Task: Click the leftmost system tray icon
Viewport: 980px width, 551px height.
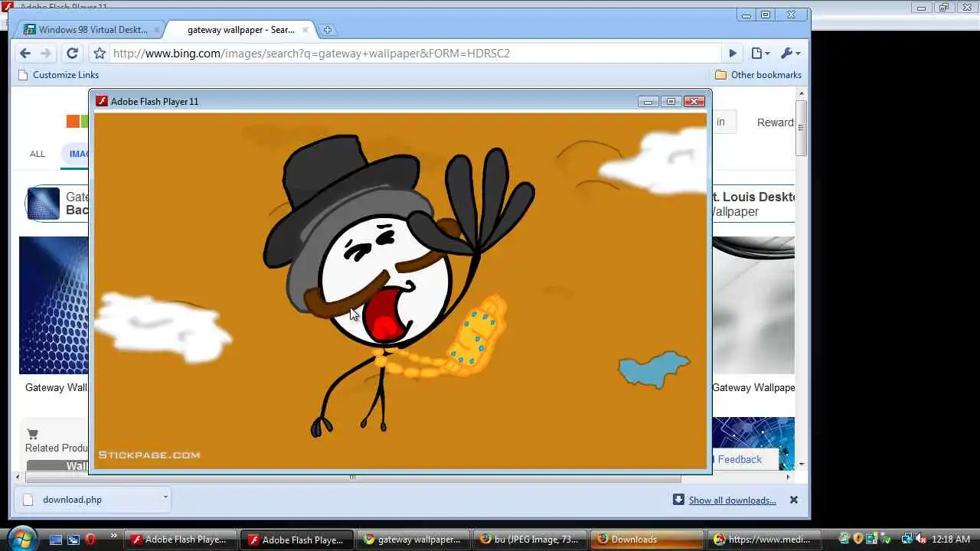Action: pos(844,539)
